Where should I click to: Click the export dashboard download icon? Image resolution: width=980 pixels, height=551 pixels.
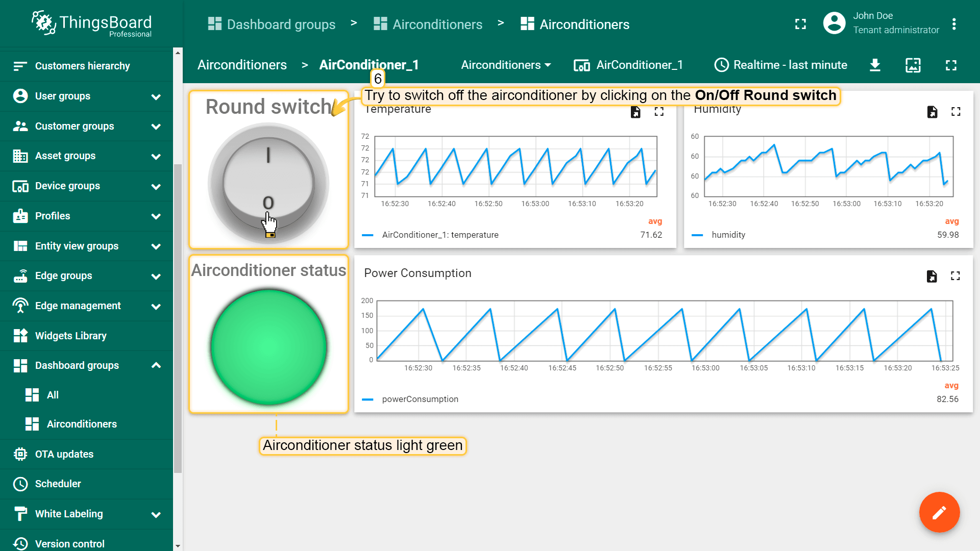click(x=875, y=65)
